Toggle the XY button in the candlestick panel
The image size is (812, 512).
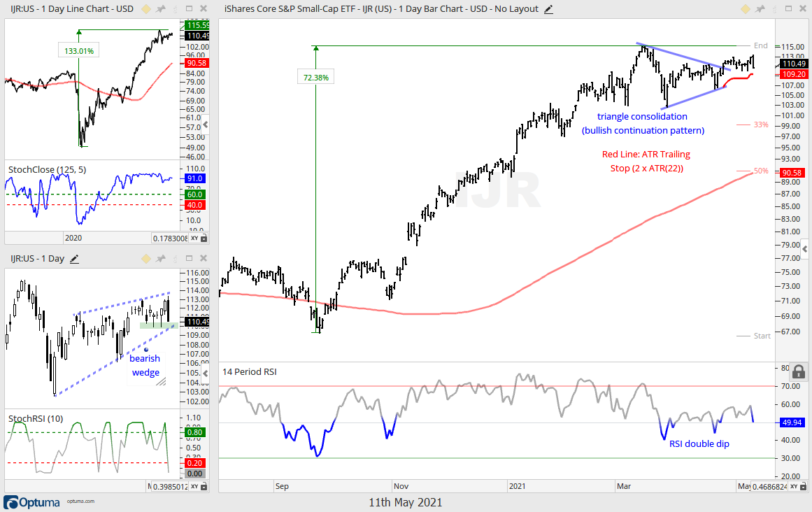coord(194,487)
